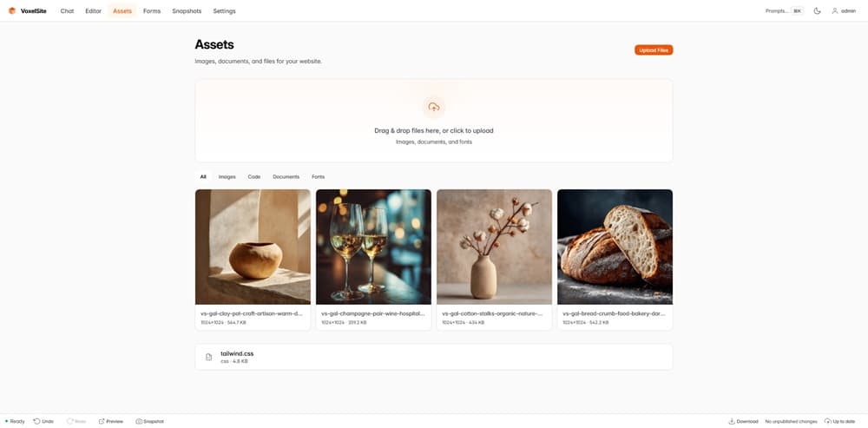Viewport: 868px width, 428px height.
Task: Filter assets by Images
Action: tap(227, 176)
